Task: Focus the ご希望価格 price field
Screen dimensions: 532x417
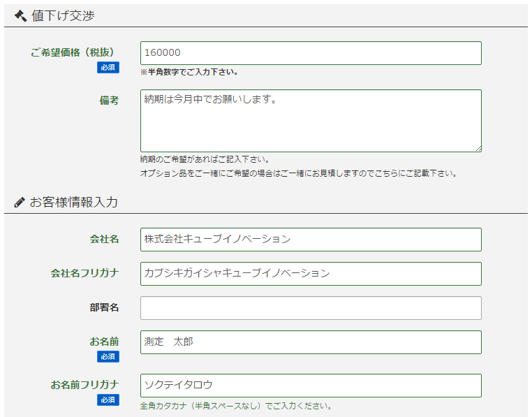Action: (311, 53)
